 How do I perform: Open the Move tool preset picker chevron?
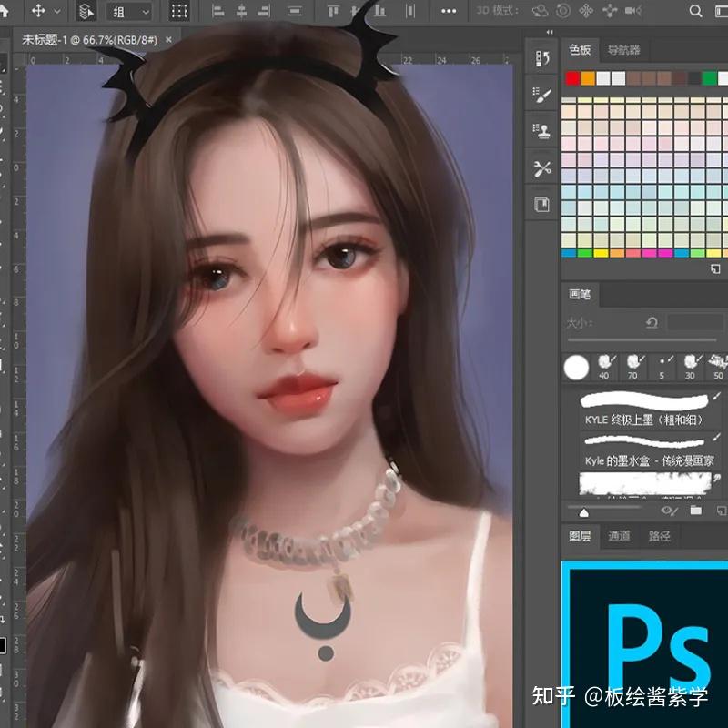[x=57, y=11]
